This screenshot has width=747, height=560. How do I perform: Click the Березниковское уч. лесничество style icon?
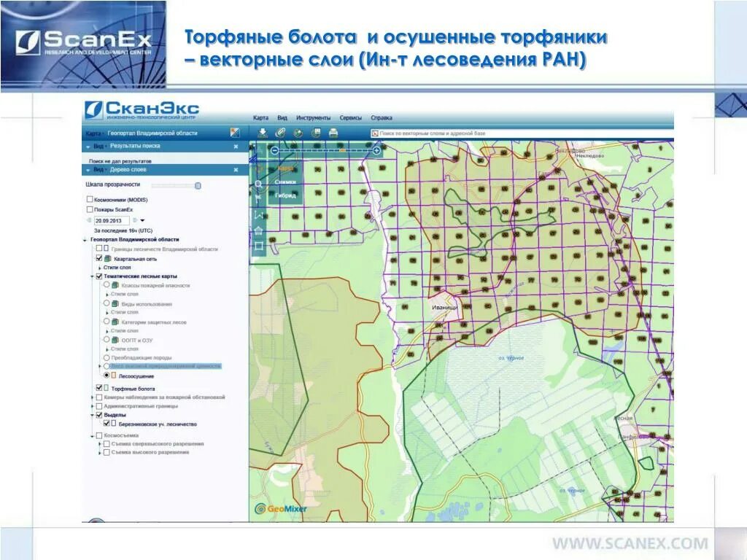[x=114, y=424]
